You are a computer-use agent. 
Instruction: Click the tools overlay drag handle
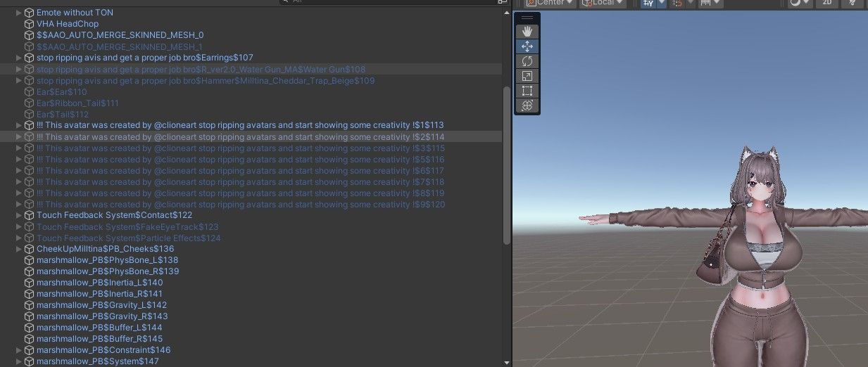point(527,18)
